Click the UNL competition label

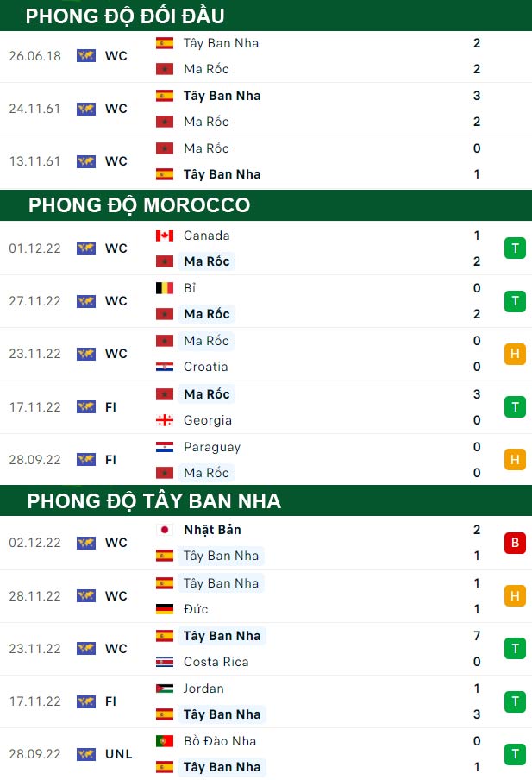[x=119, y=754]
